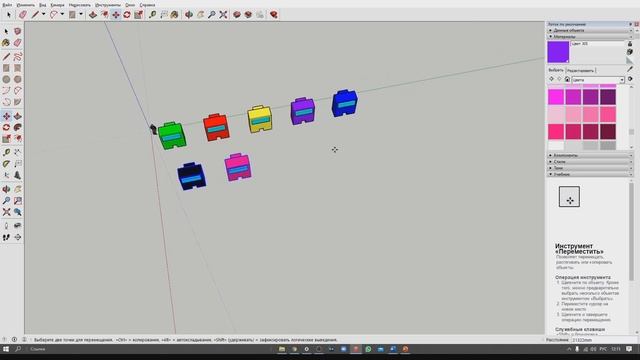Select the Walk footprints tool in left palette
Image resolution: width=640 pixels, height=360 pixels.
pyautogui.click(x=6, y=237)
